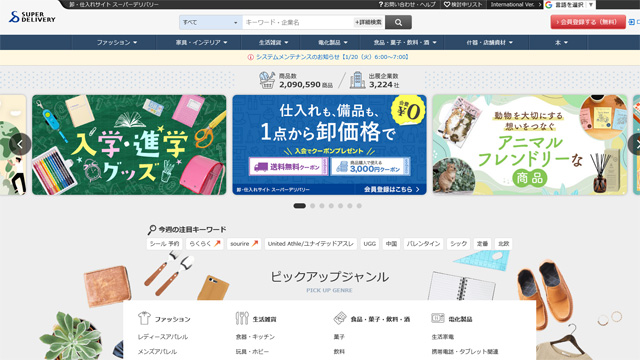Expand the 生活雑貨 menu

(x=273, y=42)
